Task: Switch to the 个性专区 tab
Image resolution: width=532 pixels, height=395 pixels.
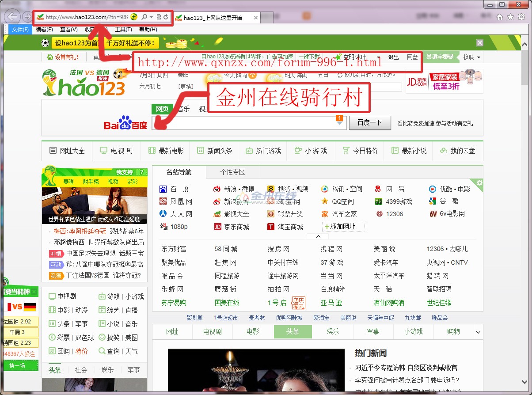Action: pyautogui.click(x=232, y=172)
